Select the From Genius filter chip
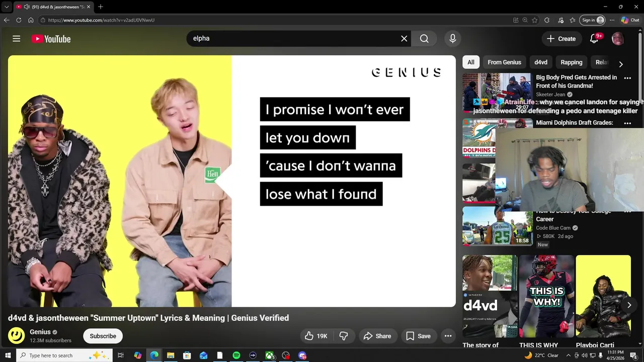This screenshot has width=644, height=362. pyautogui.click(x=504, y=62)
